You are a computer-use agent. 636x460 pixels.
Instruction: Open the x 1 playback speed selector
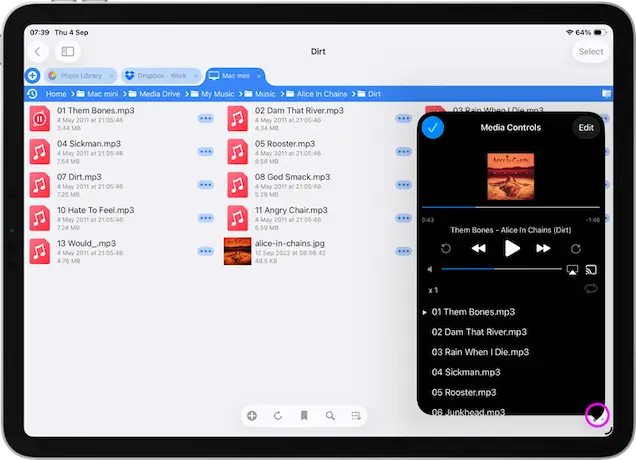(434, 290)
